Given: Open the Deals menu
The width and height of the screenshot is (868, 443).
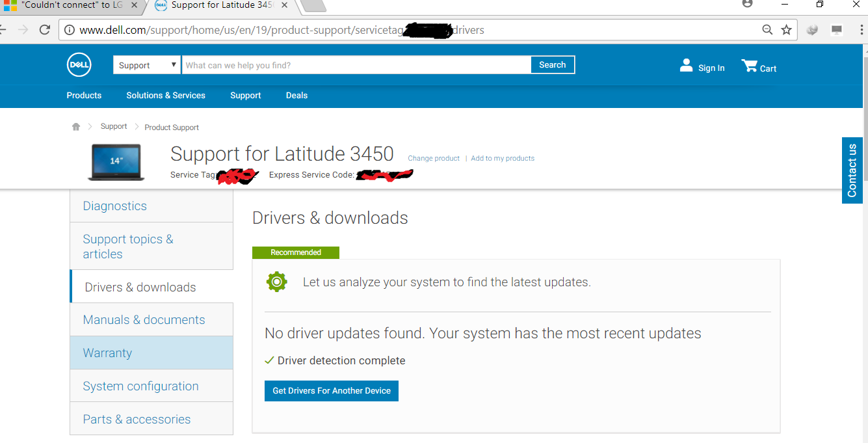Looking at the screenshot, I should (x=296, y=95).
